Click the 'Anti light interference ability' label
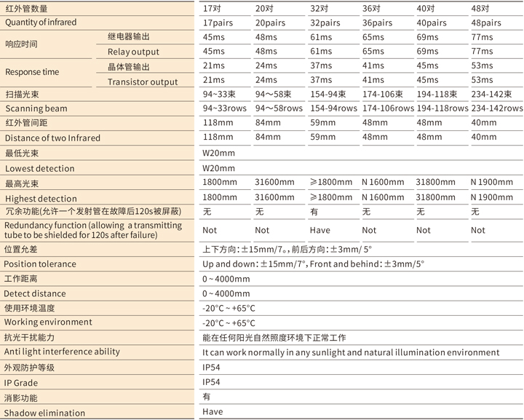 coord(62,352)
